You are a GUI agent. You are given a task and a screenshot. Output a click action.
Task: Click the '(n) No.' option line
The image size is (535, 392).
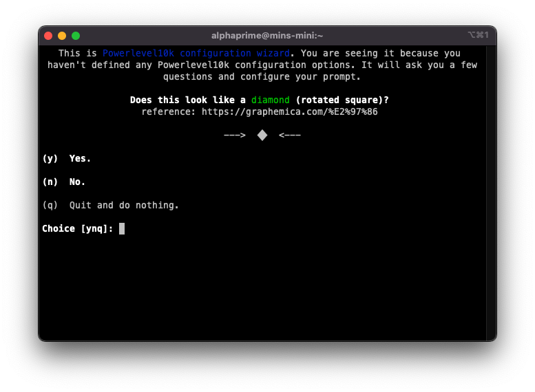point(64,182)
